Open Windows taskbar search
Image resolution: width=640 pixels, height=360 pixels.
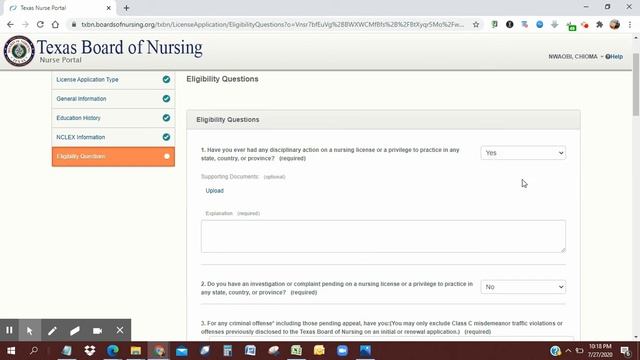point(34,351)
